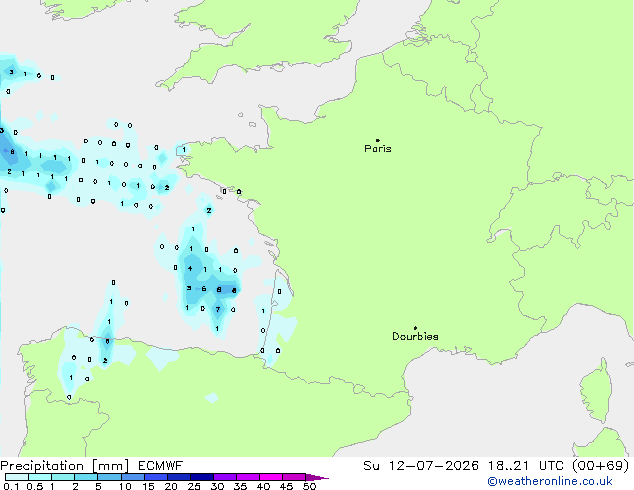Click the Dourbies location dot marker

pyautogui.click(x=415, y=328)
